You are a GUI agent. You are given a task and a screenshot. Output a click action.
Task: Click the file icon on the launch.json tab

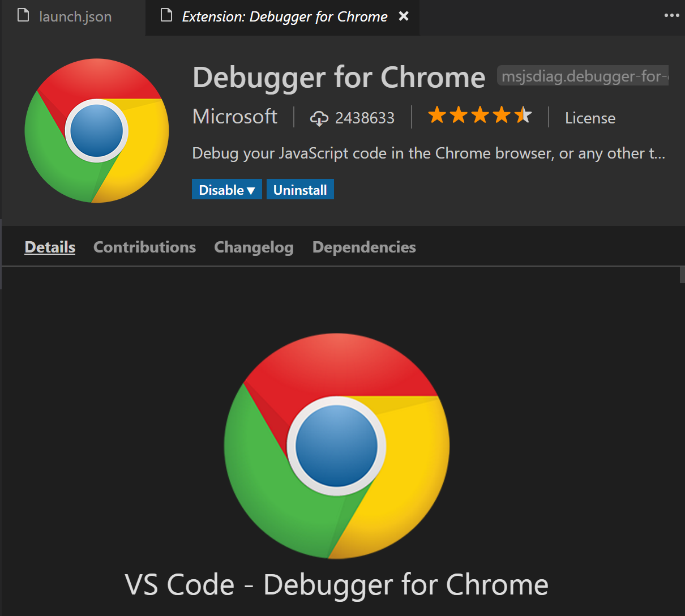click(23, 15)
